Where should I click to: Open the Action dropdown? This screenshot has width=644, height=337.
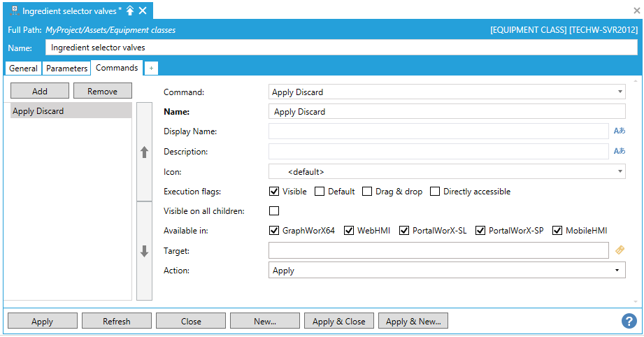(617, 271)
